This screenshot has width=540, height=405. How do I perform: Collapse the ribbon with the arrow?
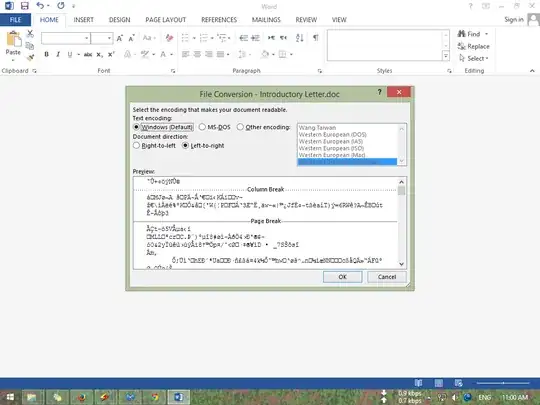coord(532,71)
